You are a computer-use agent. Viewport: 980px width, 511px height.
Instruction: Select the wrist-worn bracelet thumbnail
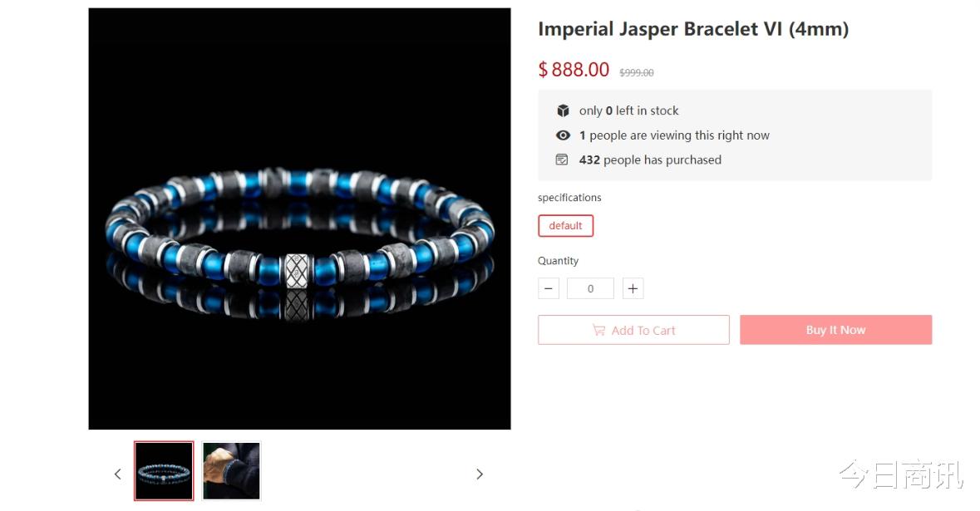point(231,471)
